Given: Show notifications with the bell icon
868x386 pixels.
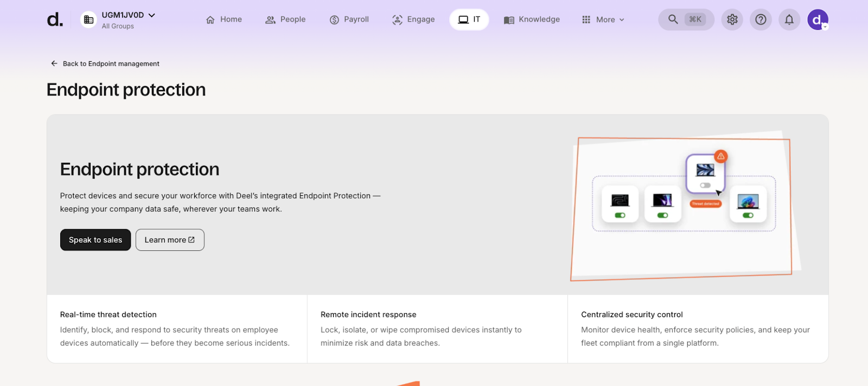Looking at the screenshot, I should [789, 20].
